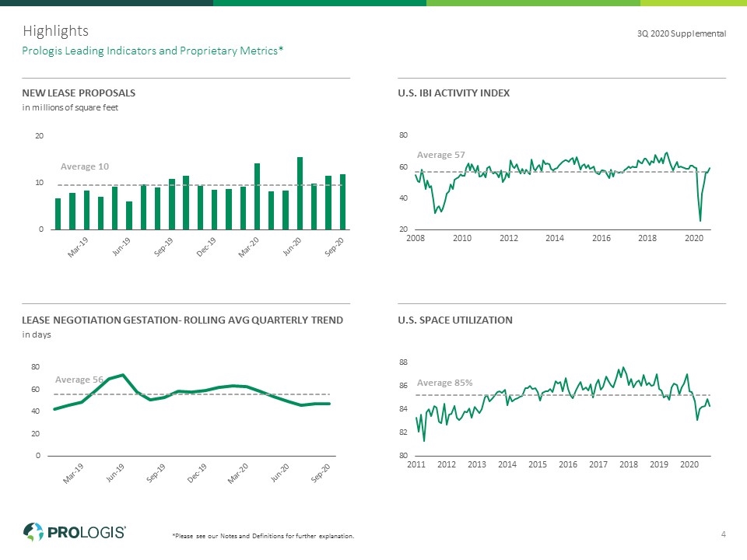Click the 'U.S. IBI ACTIVITY INDEX' title
This screenshot has height=560, width=747.
pyautogui.click(x=454, y=93)
